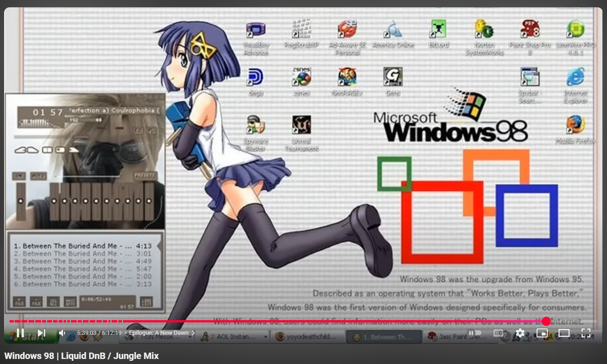Open the Epilogue: A New Dawn chapter list
Image resolution: width=607 pixels, height=364 pixels.
tap(162, 333)
